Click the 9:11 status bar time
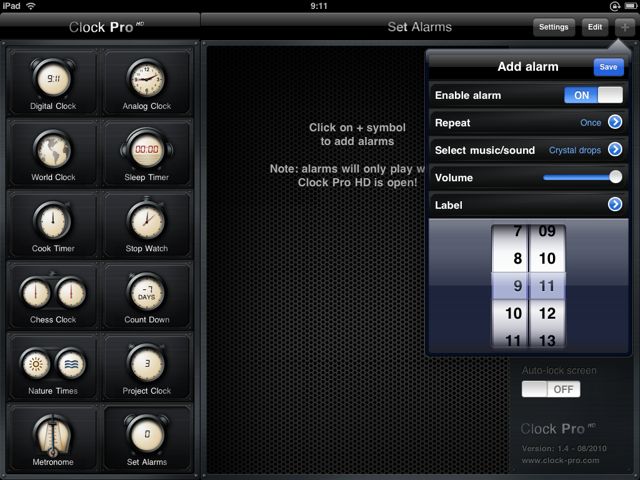 [319, 6]
